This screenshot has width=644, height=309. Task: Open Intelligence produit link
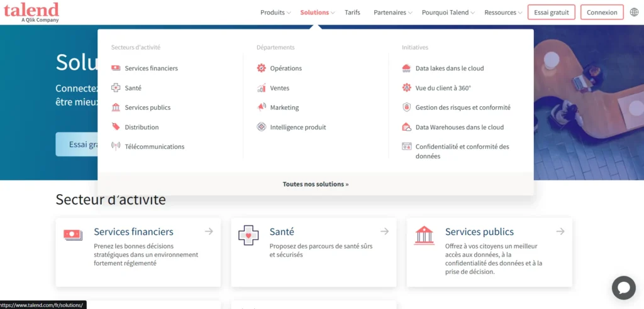[298, 127]
